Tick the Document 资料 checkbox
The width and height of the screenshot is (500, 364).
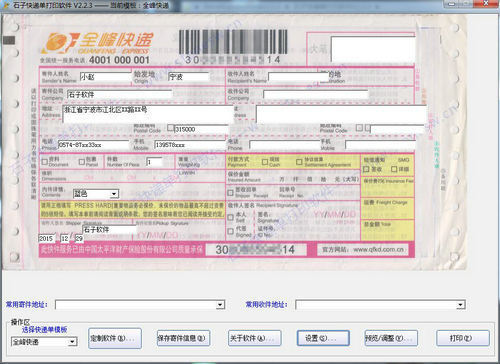(x=45, y=162)
